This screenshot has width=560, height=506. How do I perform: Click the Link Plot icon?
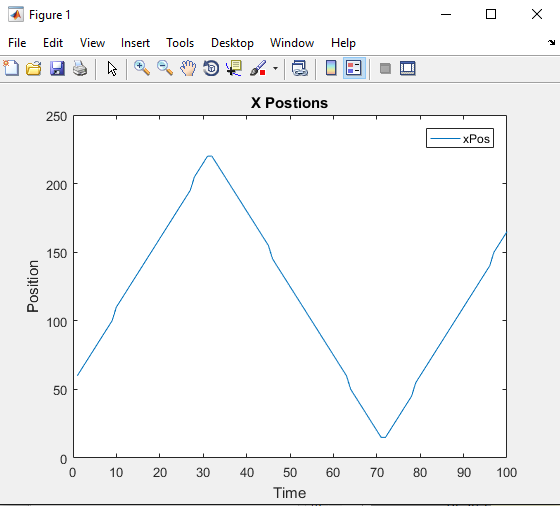coord(299,68)
